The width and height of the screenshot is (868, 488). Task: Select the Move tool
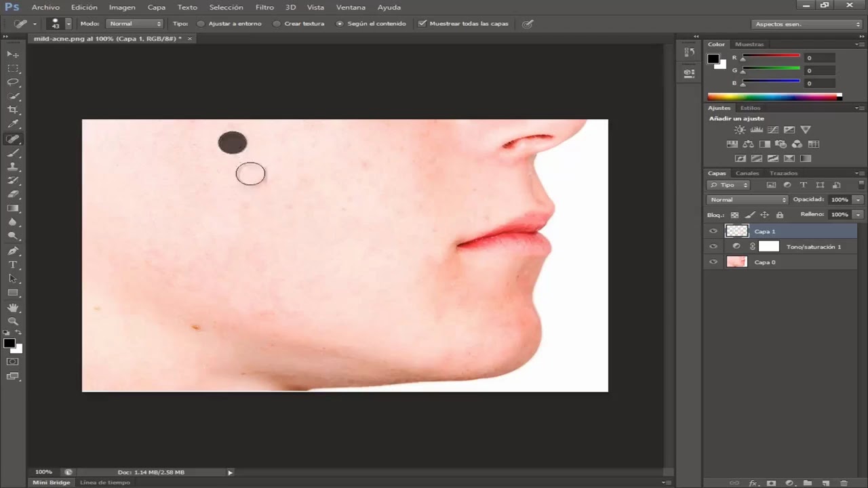(x=13, y=54)
